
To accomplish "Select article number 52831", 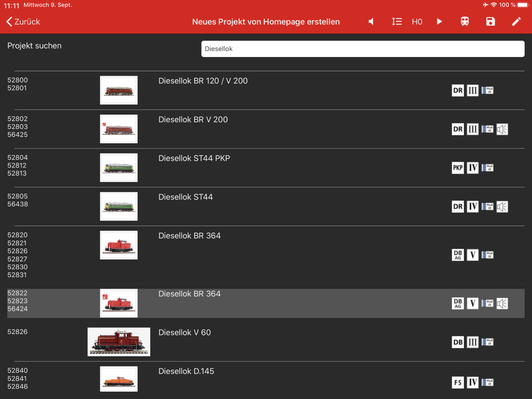I will [17, 275].
